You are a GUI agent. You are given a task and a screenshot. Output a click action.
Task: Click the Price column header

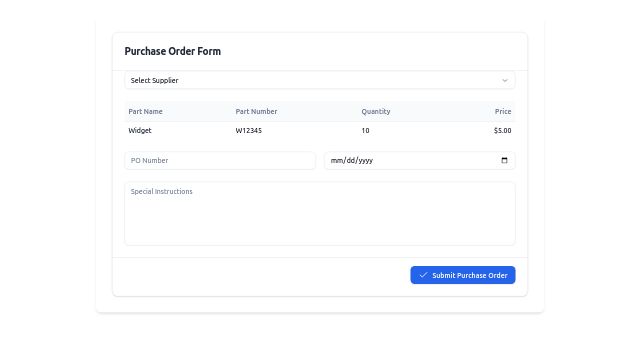(x=503, y=111)
